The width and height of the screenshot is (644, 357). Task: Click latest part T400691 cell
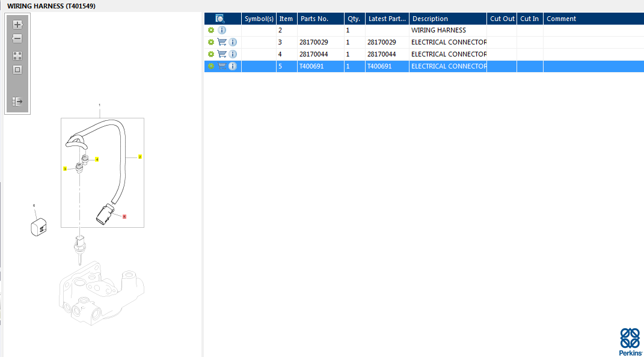click(x=387, y=66)
